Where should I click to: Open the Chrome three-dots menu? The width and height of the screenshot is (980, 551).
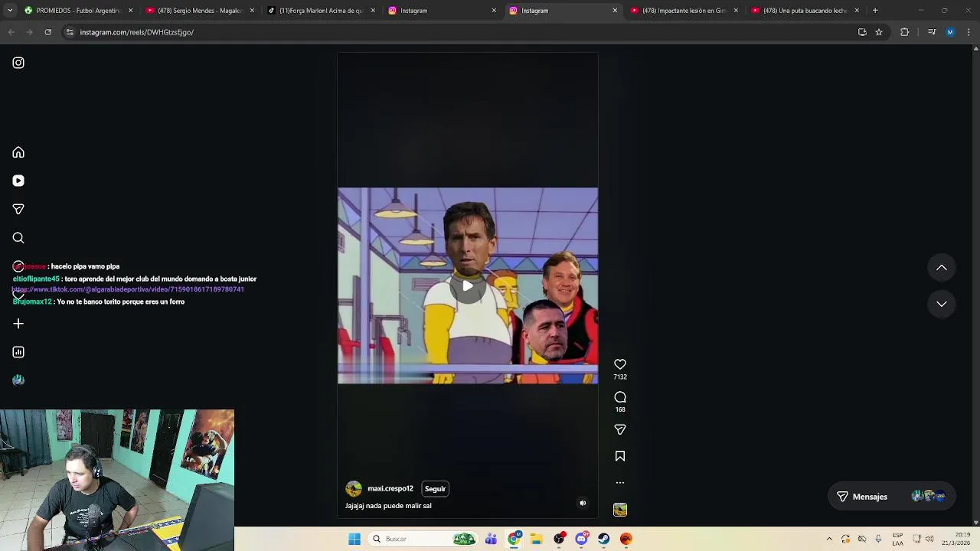969,32
